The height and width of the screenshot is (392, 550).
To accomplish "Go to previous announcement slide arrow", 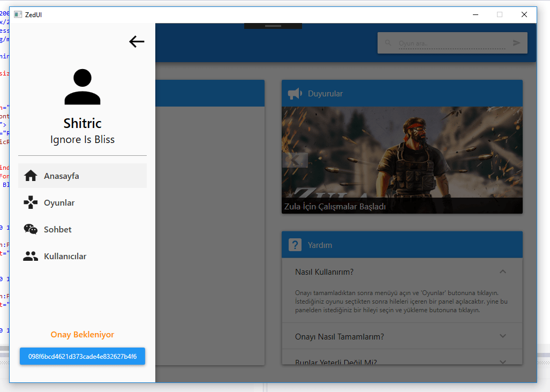I will pos(295,160).
